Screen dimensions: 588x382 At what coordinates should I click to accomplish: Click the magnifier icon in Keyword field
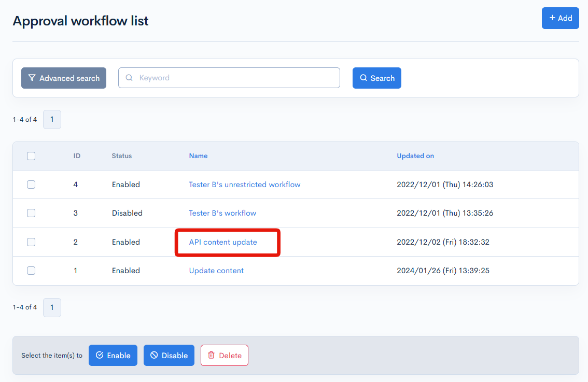(129, 78)
